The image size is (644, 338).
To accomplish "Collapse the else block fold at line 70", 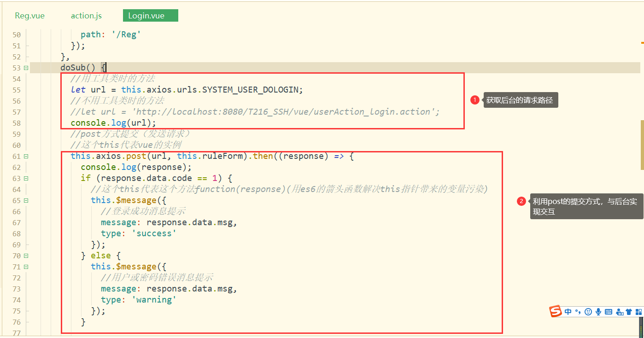I will 26,256.
